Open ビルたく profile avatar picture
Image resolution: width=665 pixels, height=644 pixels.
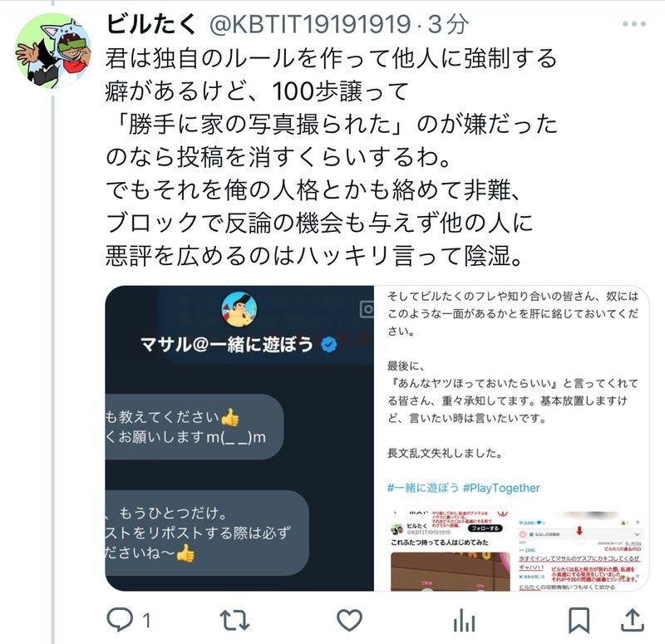click(x=53, y=51)
